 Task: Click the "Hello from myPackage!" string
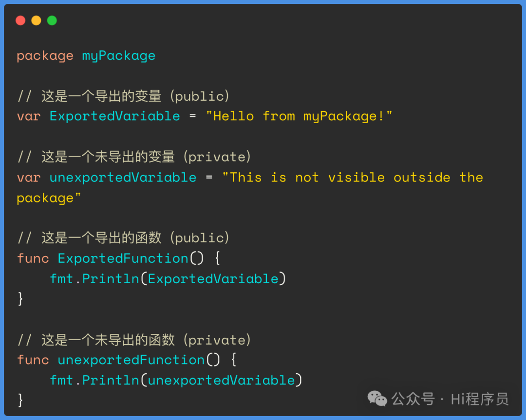coord(299,117)
